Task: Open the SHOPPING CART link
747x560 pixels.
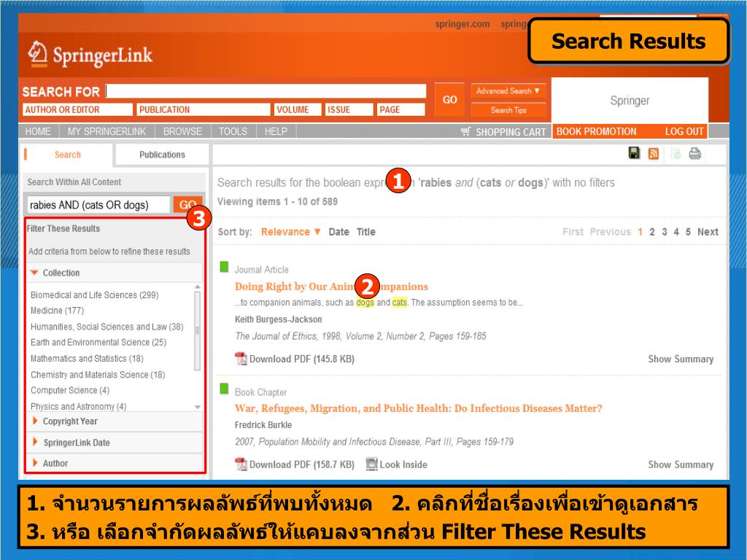Action: [x=510, y=132]
